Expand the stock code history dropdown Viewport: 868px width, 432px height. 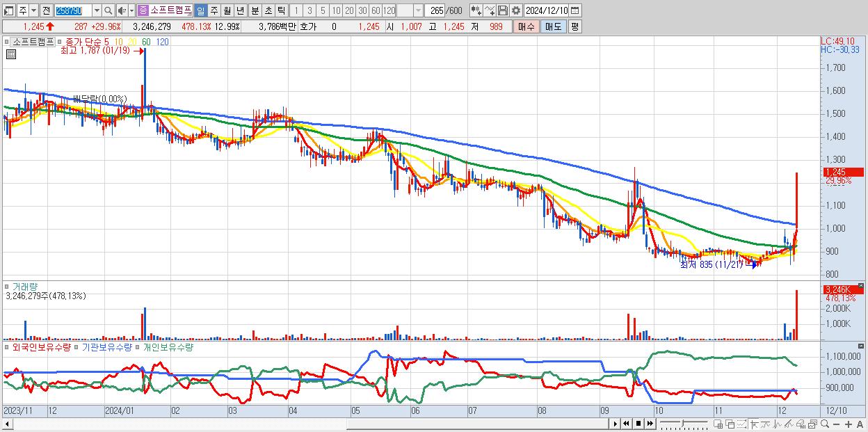pyautogui.click(x=97, y=10)
